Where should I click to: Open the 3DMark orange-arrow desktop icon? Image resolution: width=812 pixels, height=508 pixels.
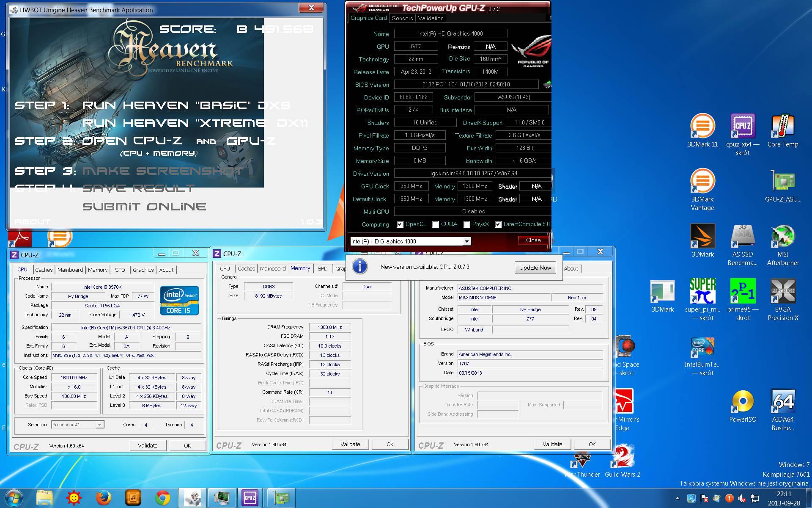tap(702, 241)
